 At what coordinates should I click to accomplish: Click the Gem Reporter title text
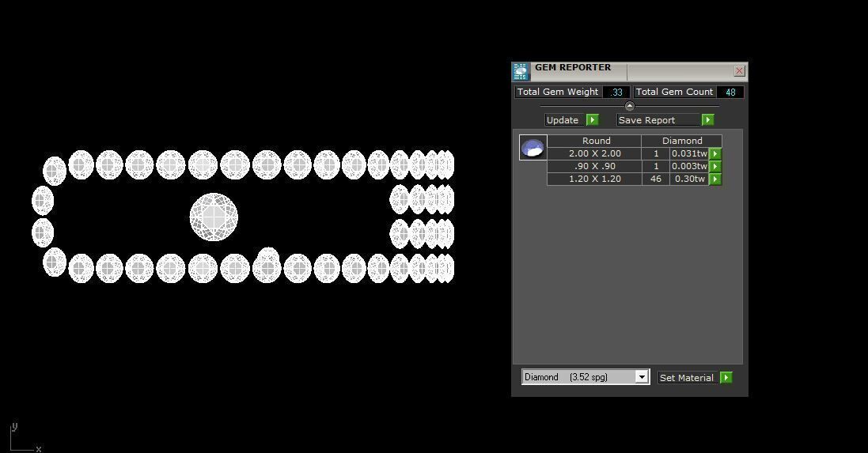[x=573, y=67]
